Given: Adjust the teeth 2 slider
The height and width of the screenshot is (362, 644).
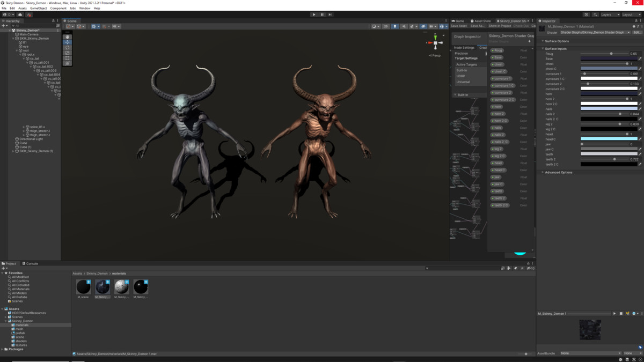Looking at the screenshot, I should click(x=605, y=159).
